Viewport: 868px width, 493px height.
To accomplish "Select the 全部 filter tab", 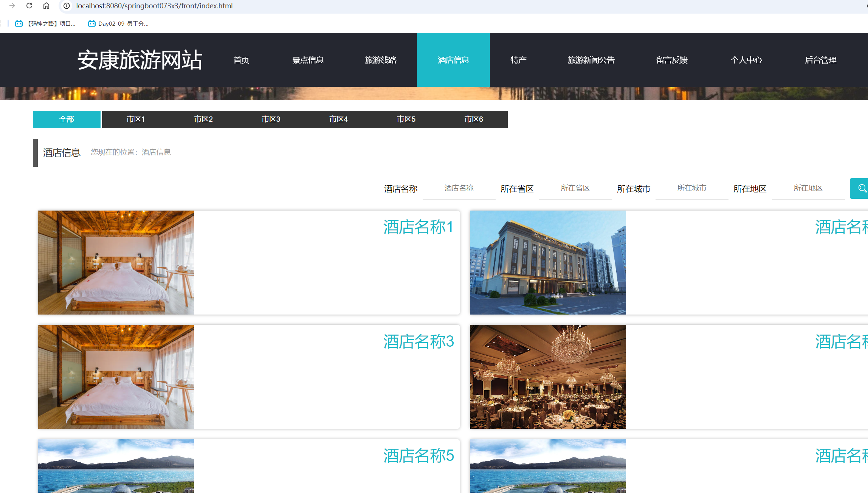I will pos(67,119).
